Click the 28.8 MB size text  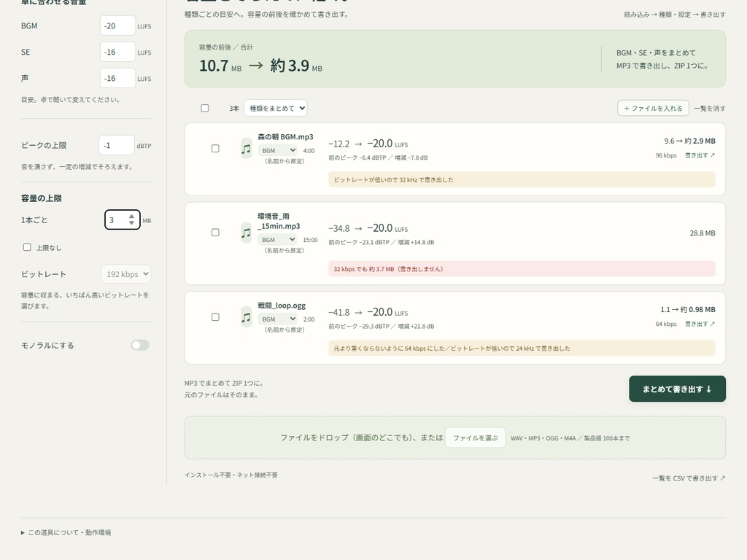point(703,233)
